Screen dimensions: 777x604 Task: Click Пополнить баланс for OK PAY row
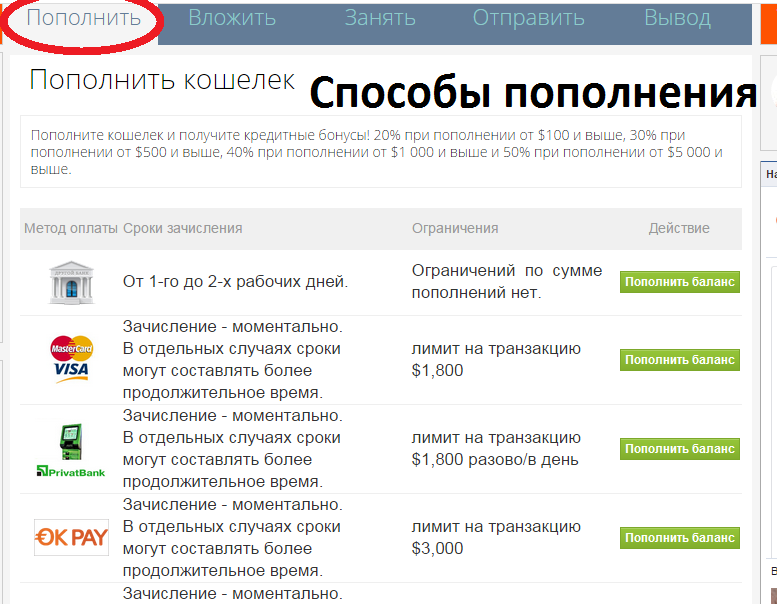(679, 538)
